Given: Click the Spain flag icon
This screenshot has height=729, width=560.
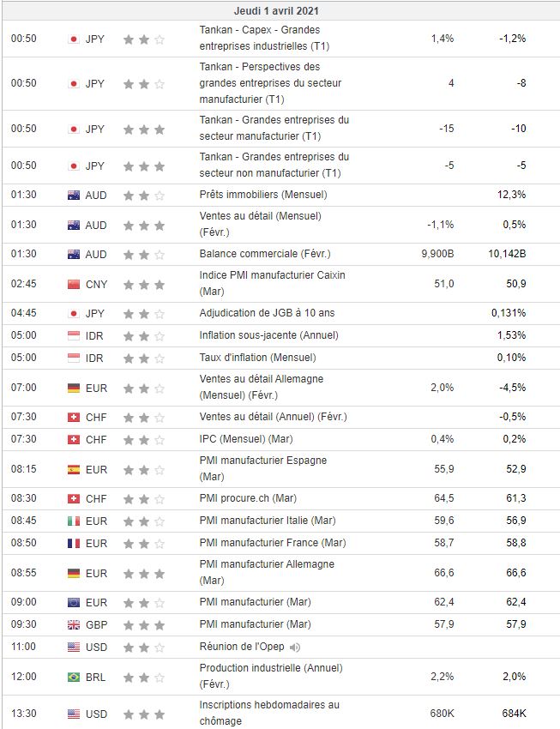Looking at the screenshot, I should coord(74,469).
